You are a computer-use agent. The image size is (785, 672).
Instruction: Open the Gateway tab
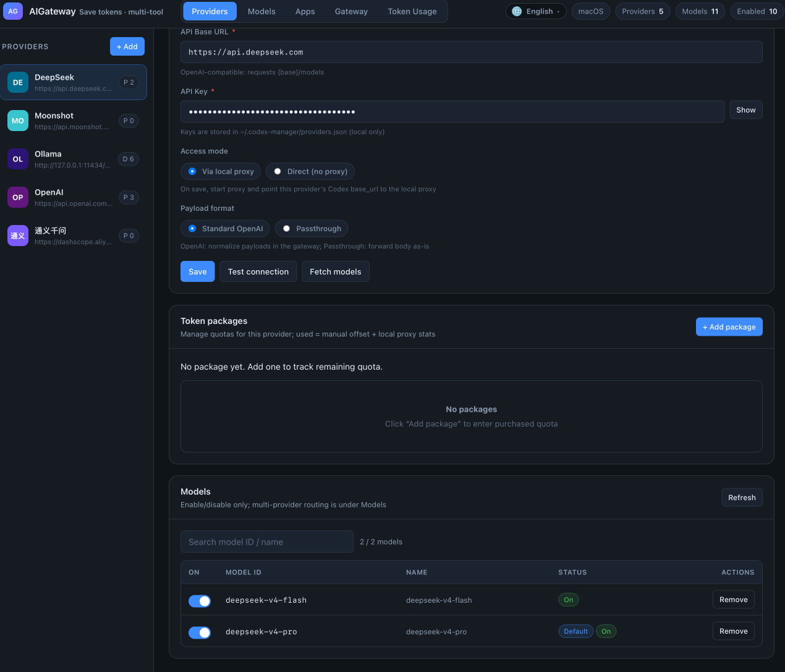point(351,11)
